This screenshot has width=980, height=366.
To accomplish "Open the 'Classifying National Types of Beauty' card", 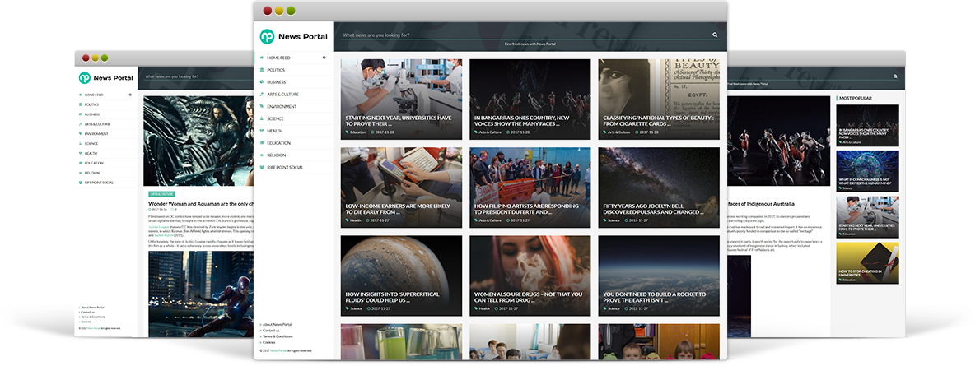I will (x=659, y=99).
